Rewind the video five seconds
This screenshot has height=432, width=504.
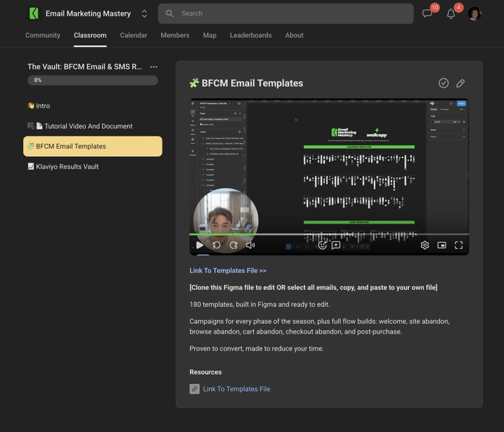216,246
